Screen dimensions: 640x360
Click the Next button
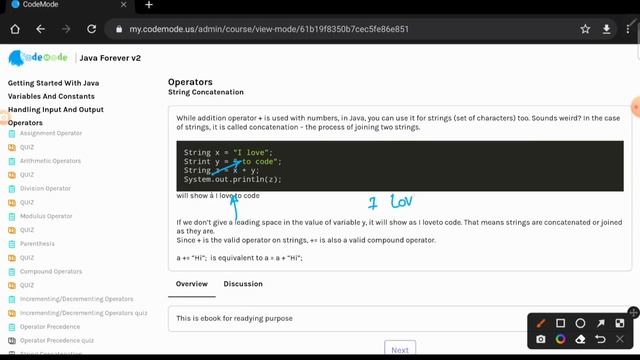pos(400,349)
